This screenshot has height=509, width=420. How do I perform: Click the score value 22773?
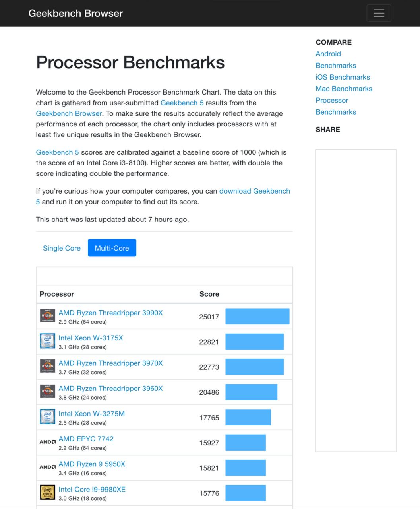pos(209,367)
